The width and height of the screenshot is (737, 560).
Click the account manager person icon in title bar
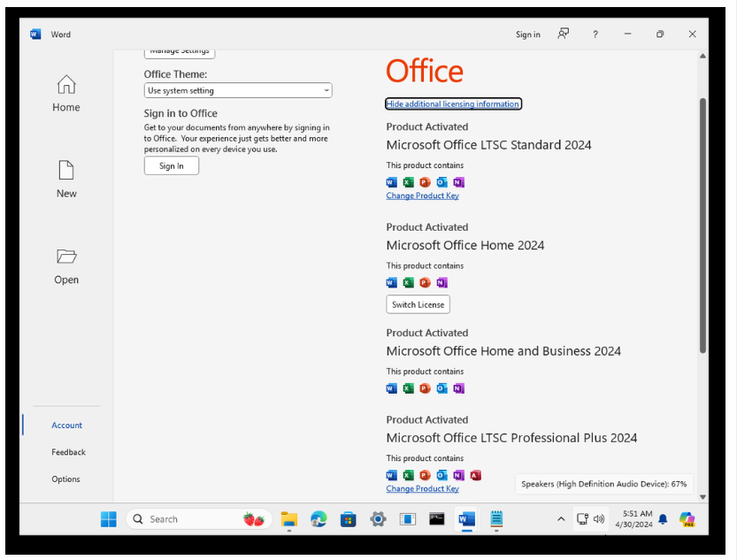(x=563, y=34)
